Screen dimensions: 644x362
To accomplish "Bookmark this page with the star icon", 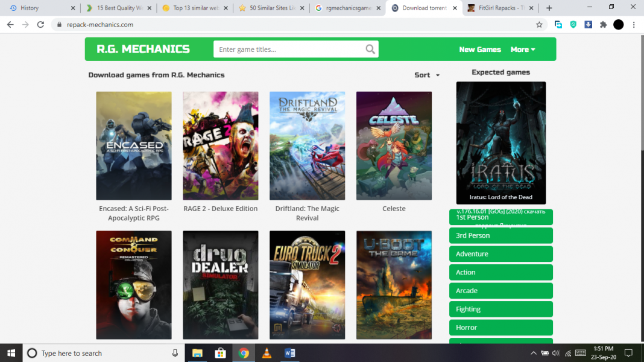I will [x=539, y=25].
